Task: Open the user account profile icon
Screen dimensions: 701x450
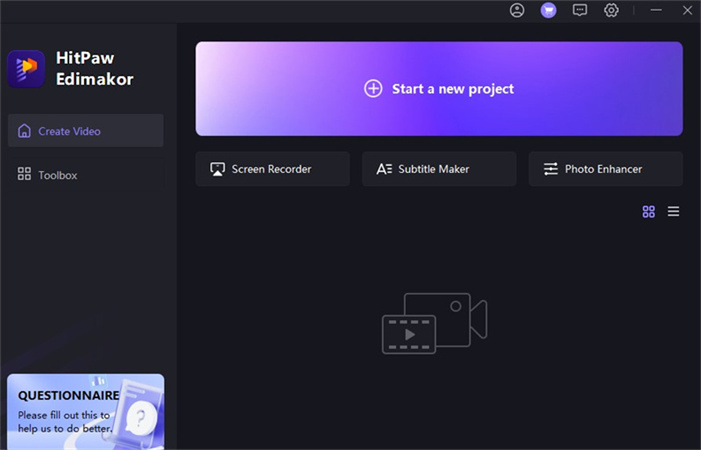Action: tap(517, 10)
